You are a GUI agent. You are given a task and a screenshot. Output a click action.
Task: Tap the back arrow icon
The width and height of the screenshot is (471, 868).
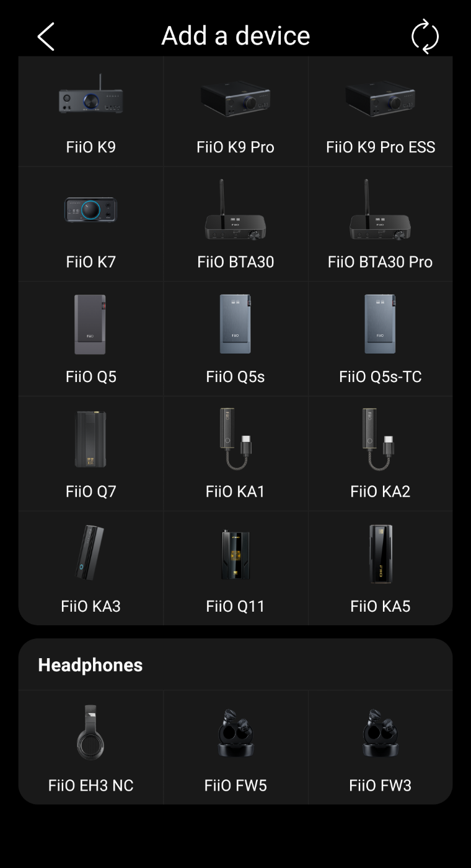46,37
